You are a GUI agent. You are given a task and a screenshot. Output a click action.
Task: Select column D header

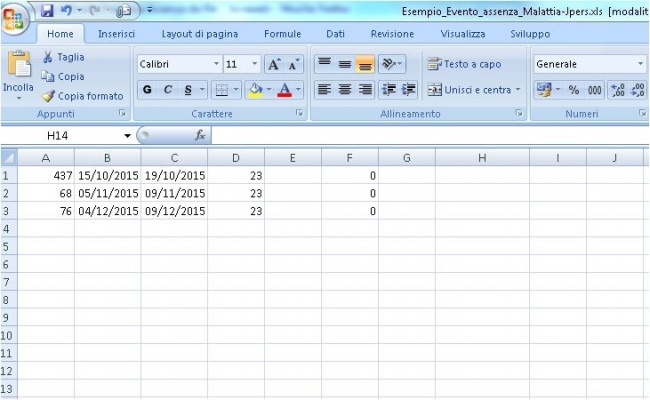[236, 158]
